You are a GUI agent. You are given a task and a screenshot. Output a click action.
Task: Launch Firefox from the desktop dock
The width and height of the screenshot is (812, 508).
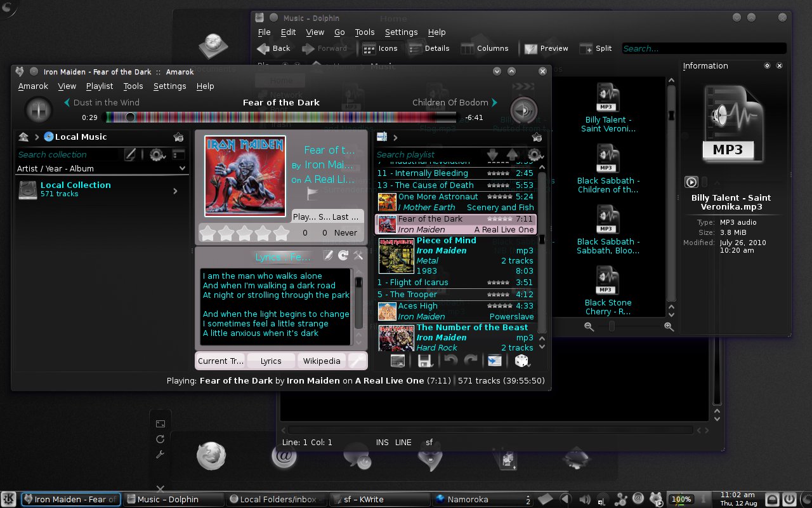point(211,456)
